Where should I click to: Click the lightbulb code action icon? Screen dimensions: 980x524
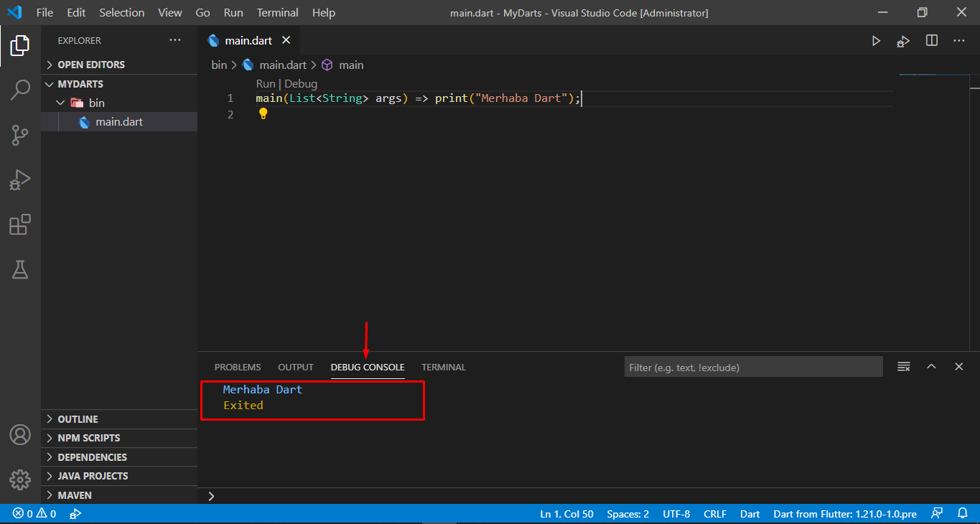263,113
